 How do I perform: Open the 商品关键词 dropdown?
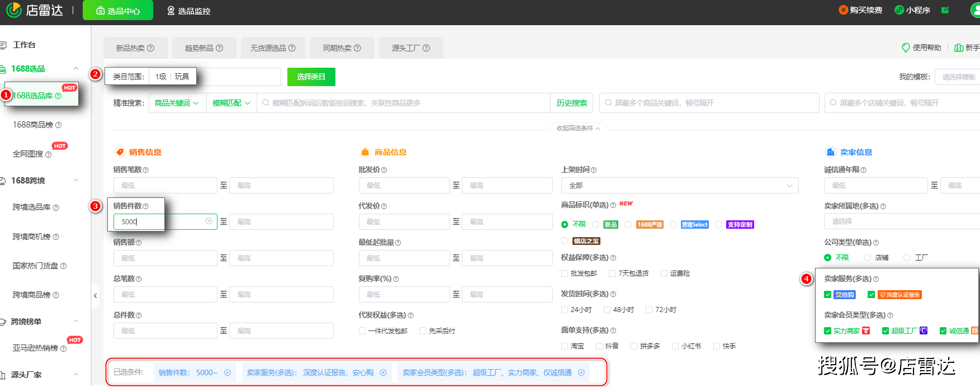click(x=177, y=103)
